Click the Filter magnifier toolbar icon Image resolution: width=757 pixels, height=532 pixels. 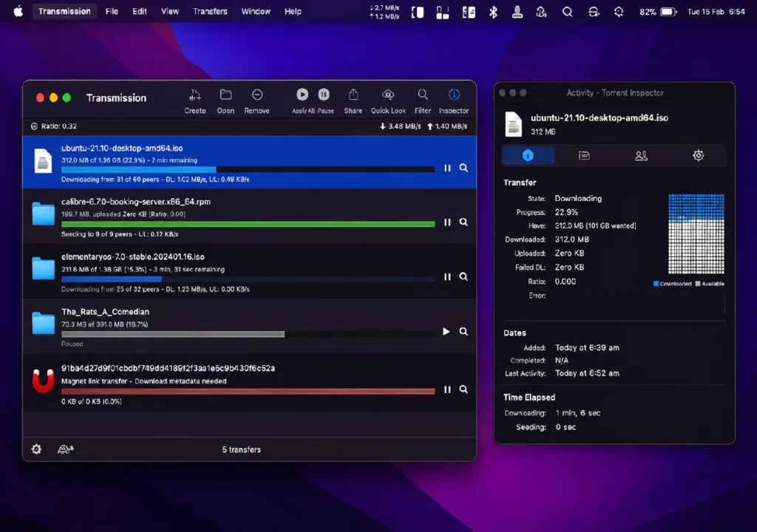pos(422,95)
